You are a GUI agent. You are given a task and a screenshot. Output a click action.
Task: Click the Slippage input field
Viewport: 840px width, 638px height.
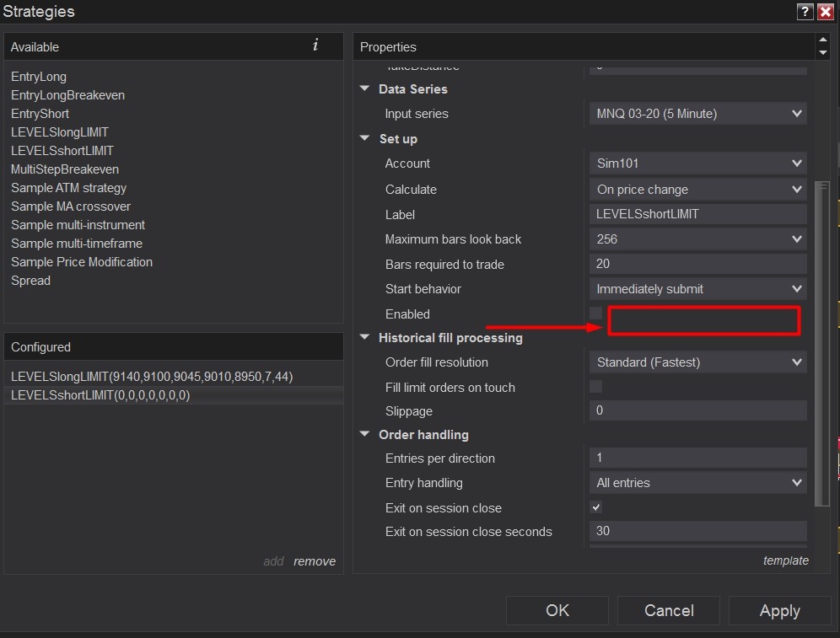[x=698, y=410]
